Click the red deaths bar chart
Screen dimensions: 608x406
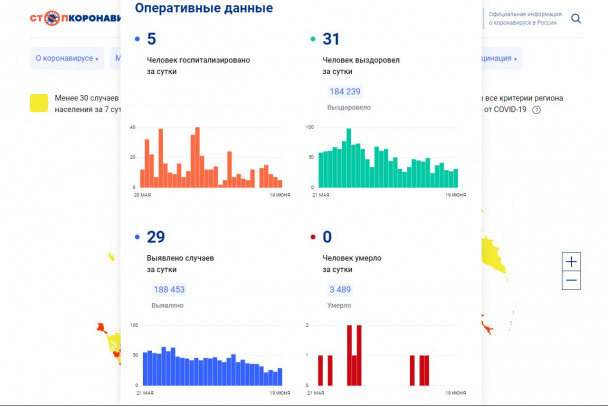(x=387, y=358)
